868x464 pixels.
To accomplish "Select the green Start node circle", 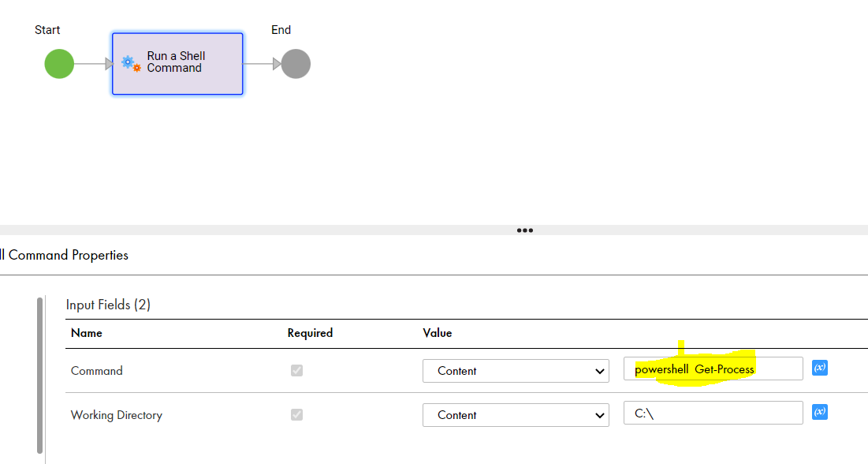I will pos(59,64).
